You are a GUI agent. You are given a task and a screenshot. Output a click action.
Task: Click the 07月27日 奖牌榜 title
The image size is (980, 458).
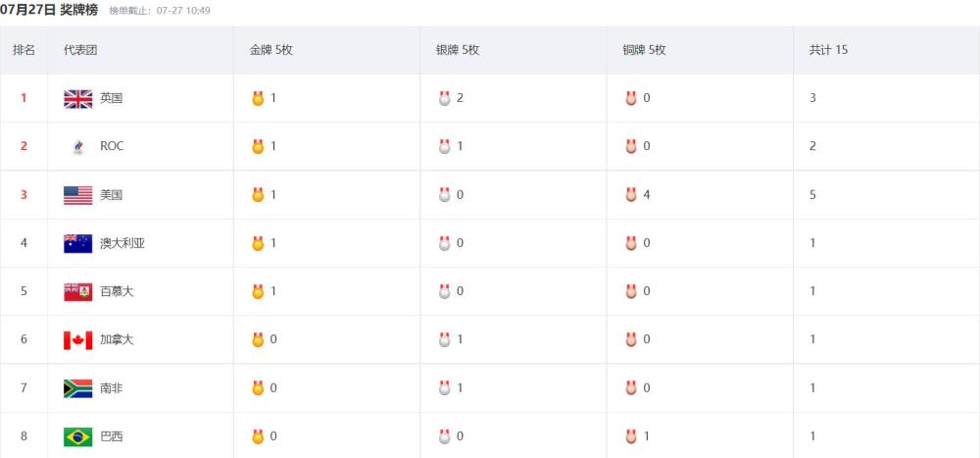pyautogui.click(x=49, y=10)
